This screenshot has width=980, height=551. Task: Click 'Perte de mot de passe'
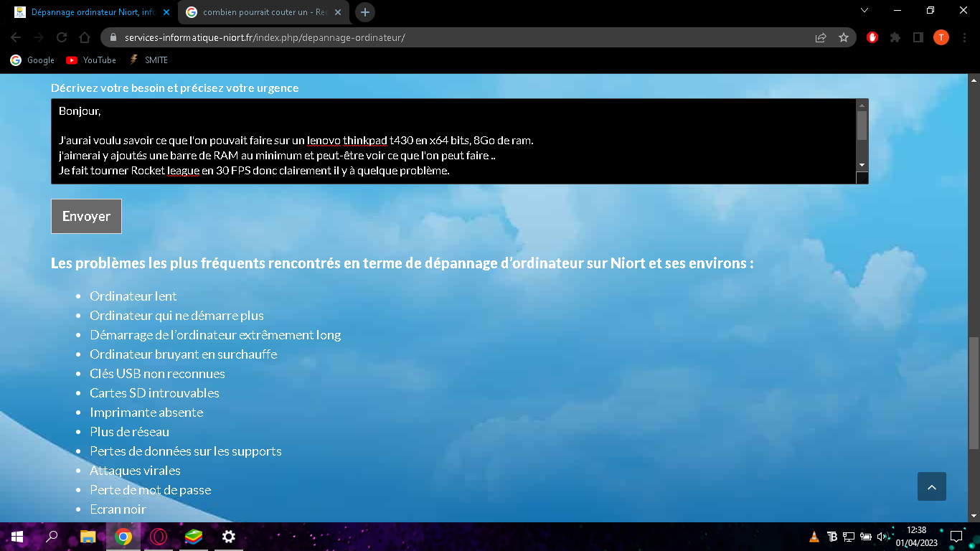point(150,489)
